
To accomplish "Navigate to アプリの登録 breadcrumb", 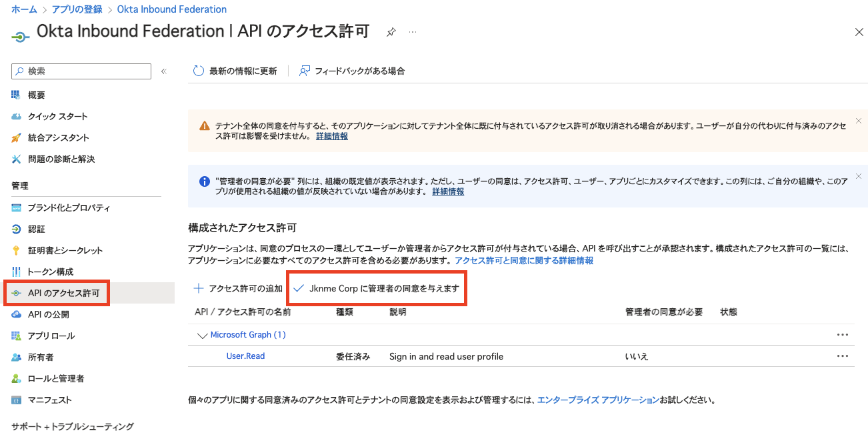I will (77, 9).
